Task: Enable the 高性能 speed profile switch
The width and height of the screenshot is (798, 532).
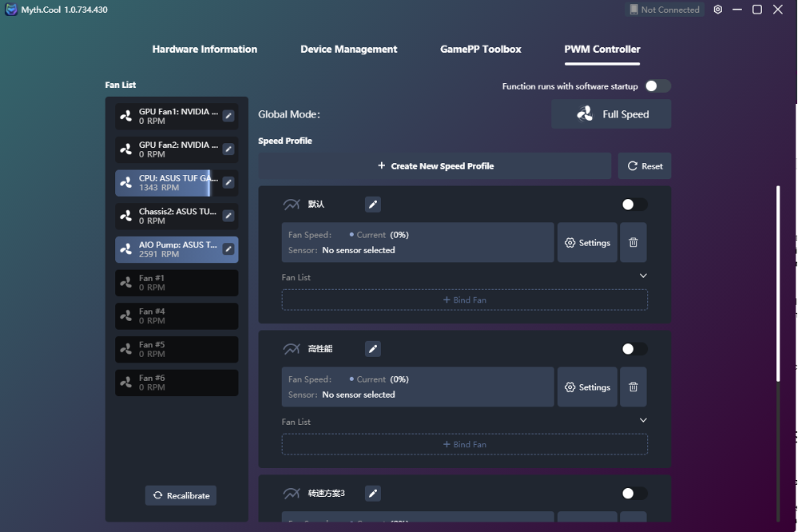Action: click(x=634, y=349)
